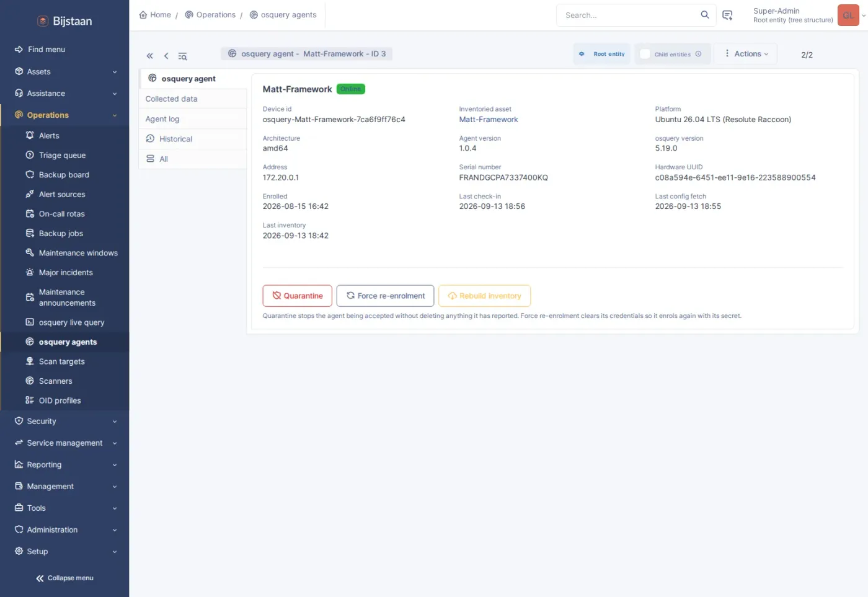
Task: Quarantine the Matt-Framework agent
Action: click(298, 296)
